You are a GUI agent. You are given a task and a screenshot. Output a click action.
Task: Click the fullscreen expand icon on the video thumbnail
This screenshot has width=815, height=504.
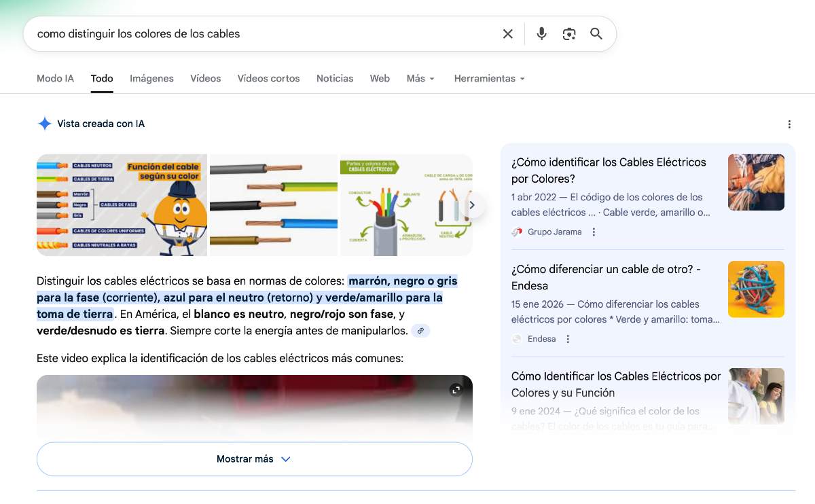coord(456,389)
